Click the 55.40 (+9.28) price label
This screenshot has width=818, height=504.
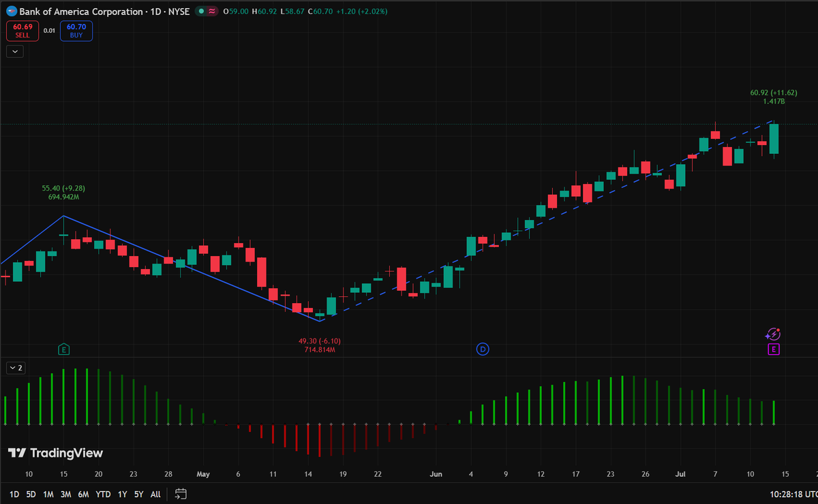[x=63, y=188]
